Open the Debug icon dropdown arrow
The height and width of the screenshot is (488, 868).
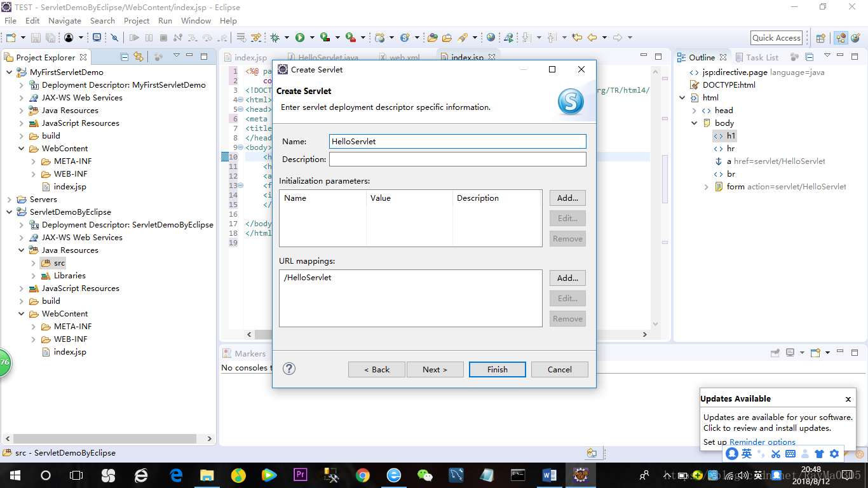click(x=287, y=37)
